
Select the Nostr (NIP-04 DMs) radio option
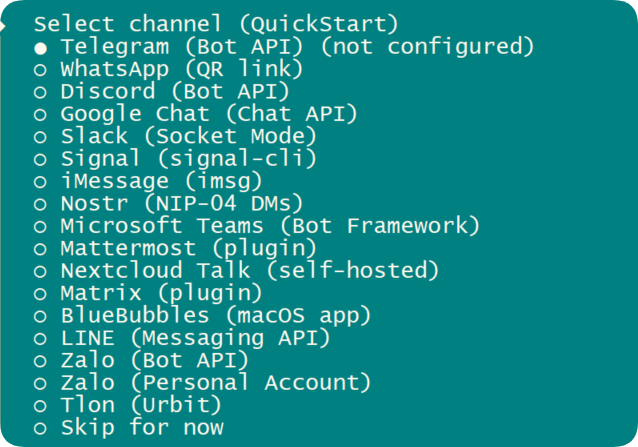(x=41, y=204)
